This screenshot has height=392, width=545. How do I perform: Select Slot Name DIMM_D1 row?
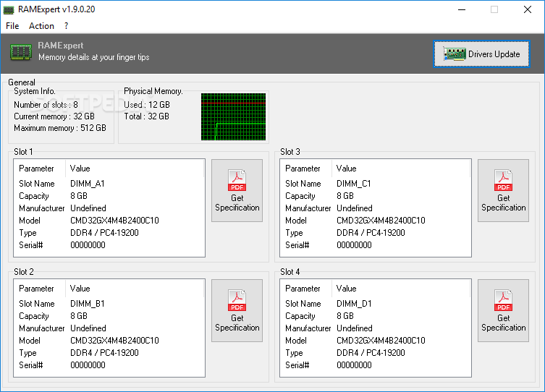tap(375, 304)
